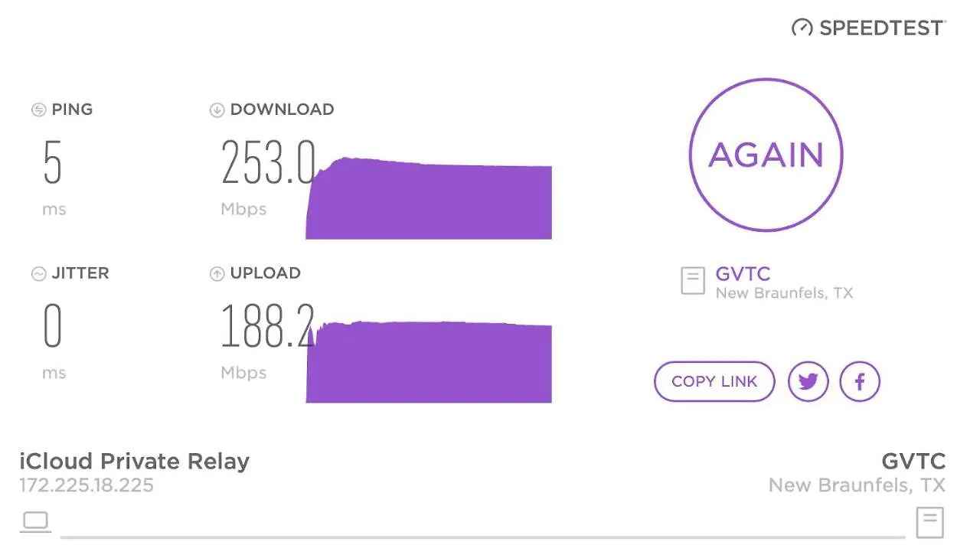
Task: Share result via Facebook icon
Action: 860,381
